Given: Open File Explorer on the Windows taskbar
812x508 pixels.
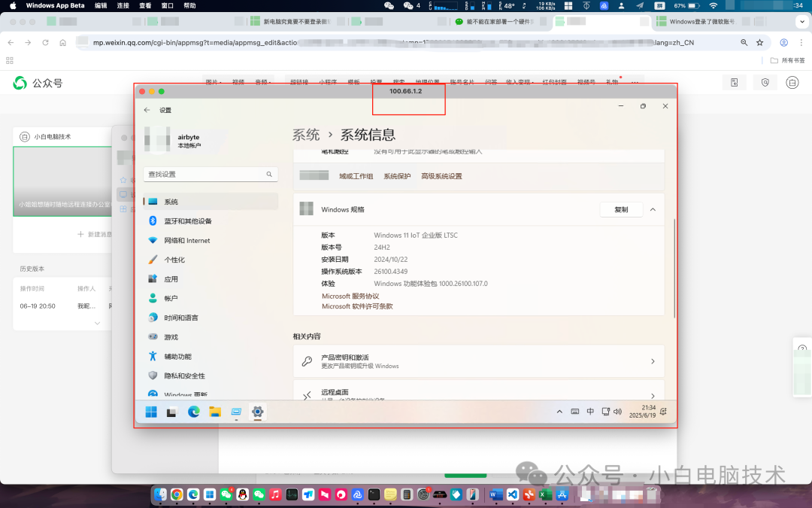Looking at the screenshot, I should point(215,412).
